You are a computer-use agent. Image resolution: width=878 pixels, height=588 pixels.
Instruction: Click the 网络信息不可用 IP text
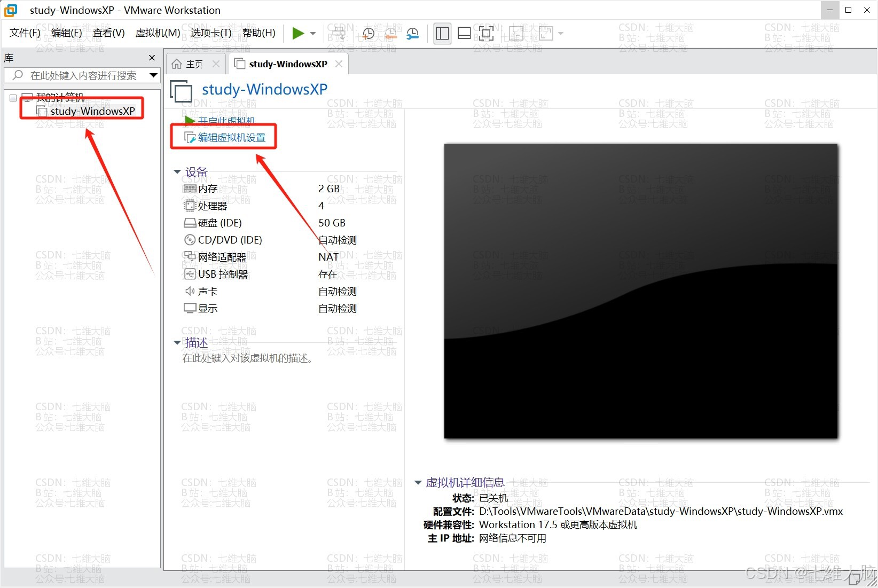[513, 538]
